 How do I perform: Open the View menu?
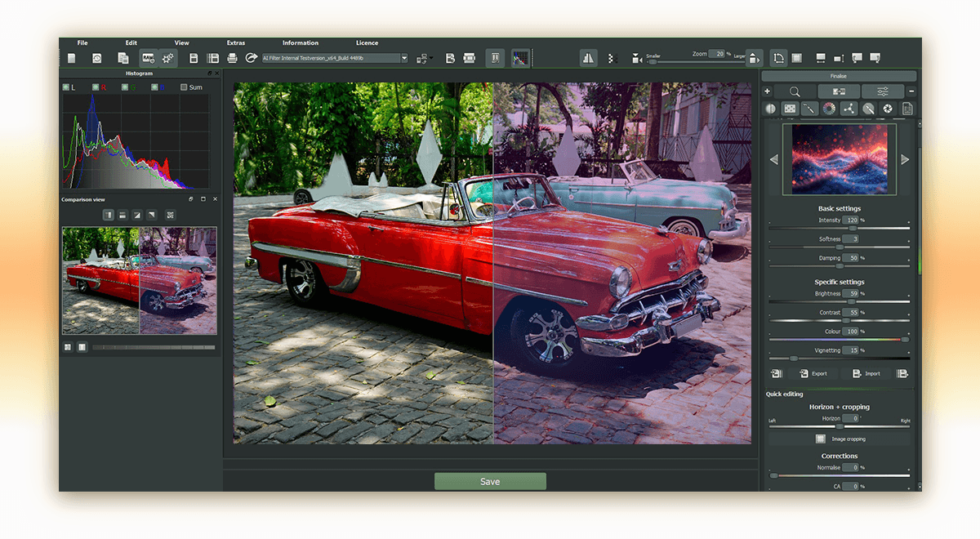[182, 42]
